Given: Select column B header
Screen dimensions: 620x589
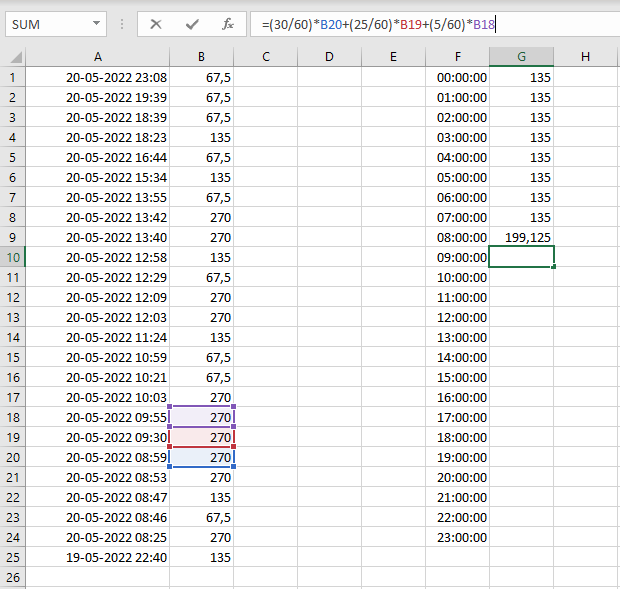Looking at the screenshot, I should (x=202, y=57).
